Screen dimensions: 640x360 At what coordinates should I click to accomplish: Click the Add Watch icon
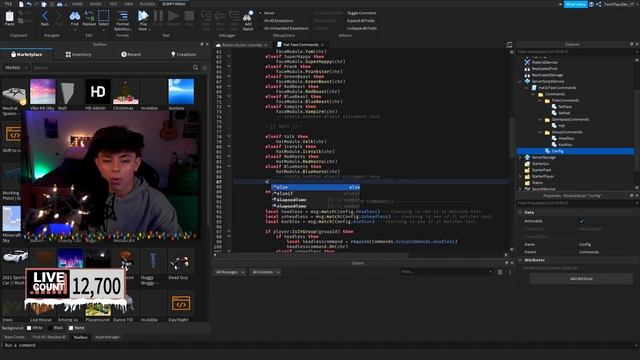pyautogui.click(x=247, y=16)
